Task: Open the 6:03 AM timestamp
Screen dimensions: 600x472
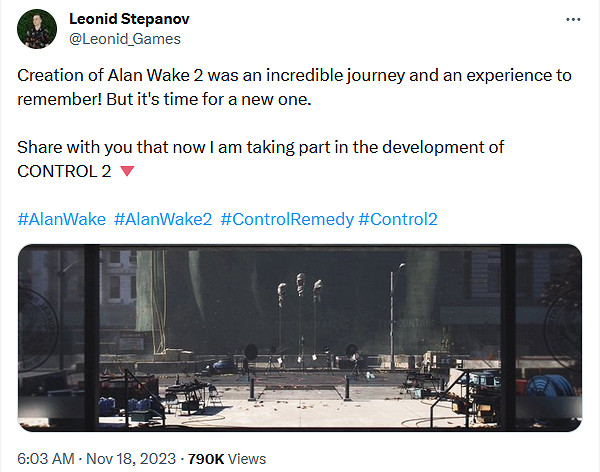Action: click(44, 458)
